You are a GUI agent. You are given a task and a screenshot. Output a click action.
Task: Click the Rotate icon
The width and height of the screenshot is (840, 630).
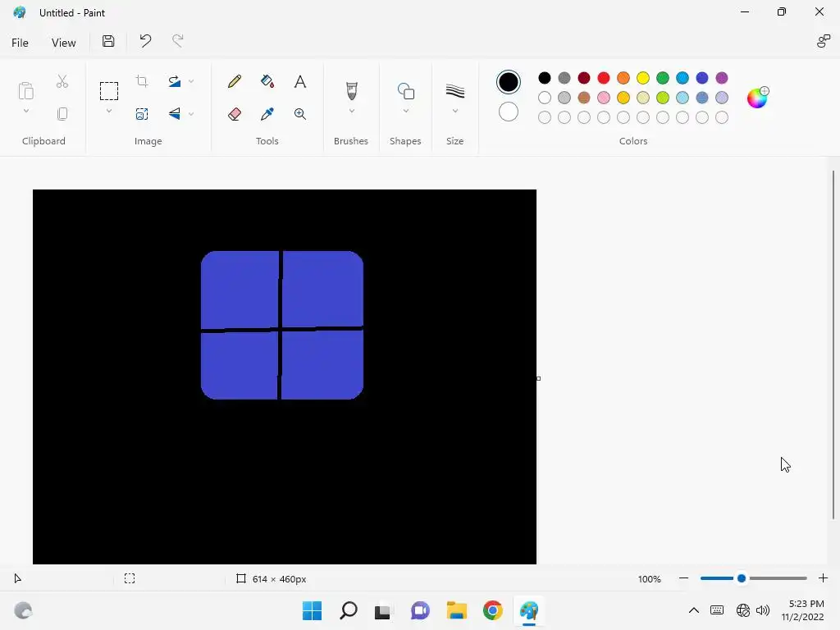point(174,81)
